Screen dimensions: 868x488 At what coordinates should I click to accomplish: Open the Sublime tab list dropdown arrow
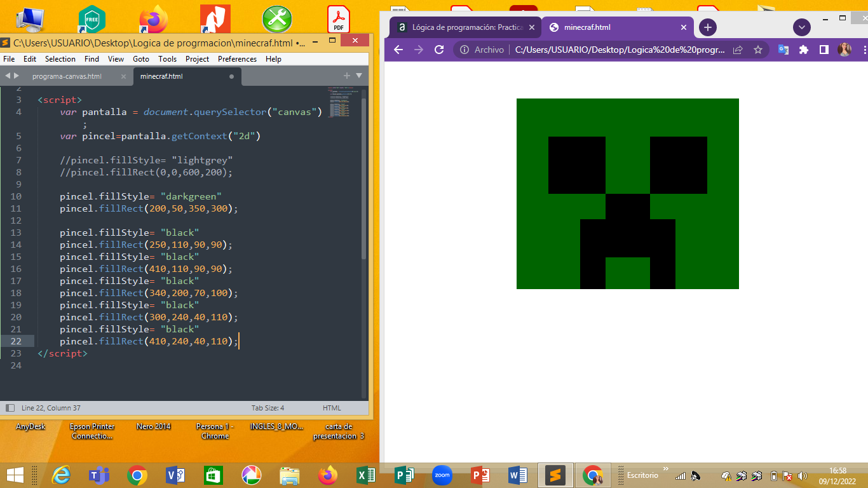click(x=359, y=76)
